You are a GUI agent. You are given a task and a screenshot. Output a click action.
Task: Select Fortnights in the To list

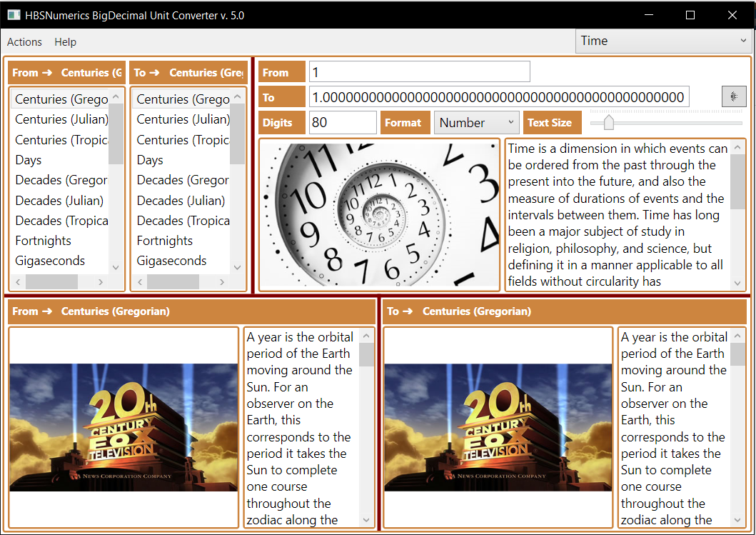click(x=165, y=241)
